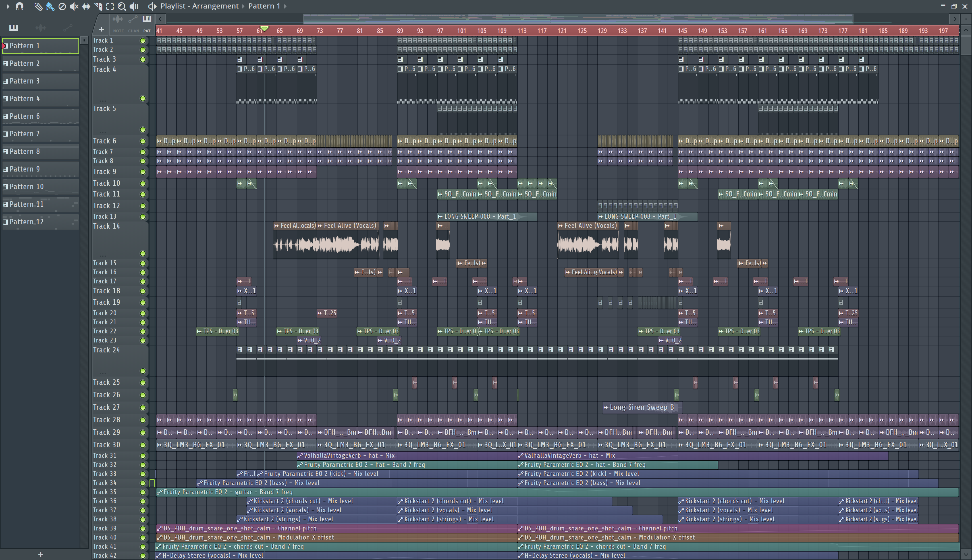The image size is (972, 560).
Task: Mute Track 3 with its green light
Action: click(x=143, y=59)
